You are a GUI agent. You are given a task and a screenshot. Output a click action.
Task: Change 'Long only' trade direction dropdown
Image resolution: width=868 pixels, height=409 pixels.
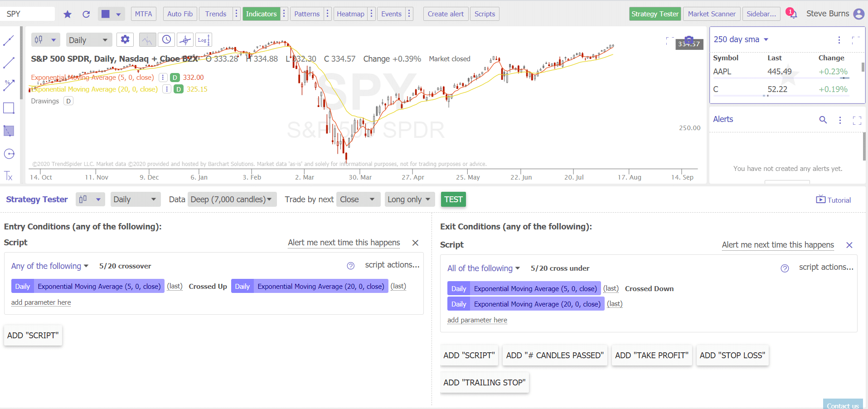pyautogui.click(x=409, y=199)
